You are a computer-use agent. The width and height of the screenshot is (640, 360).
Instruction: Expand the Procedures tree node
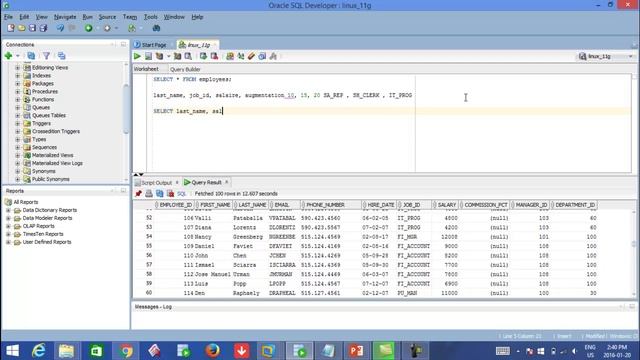tap(18, 91)
